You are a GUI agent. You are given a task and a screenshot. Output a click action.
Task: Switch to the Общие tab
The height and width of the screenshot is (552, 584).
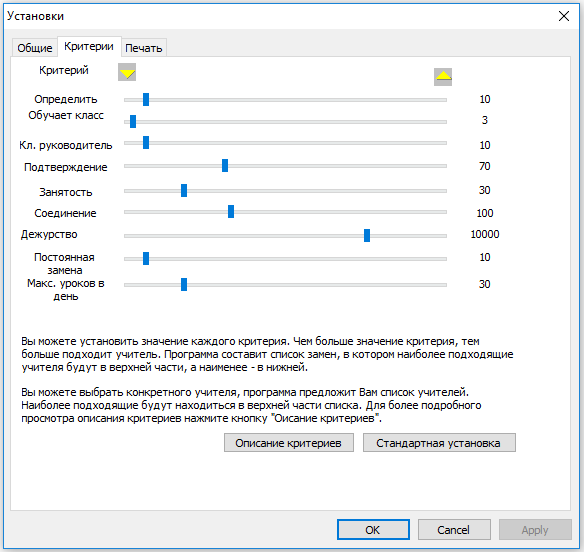tap(35, 48)
